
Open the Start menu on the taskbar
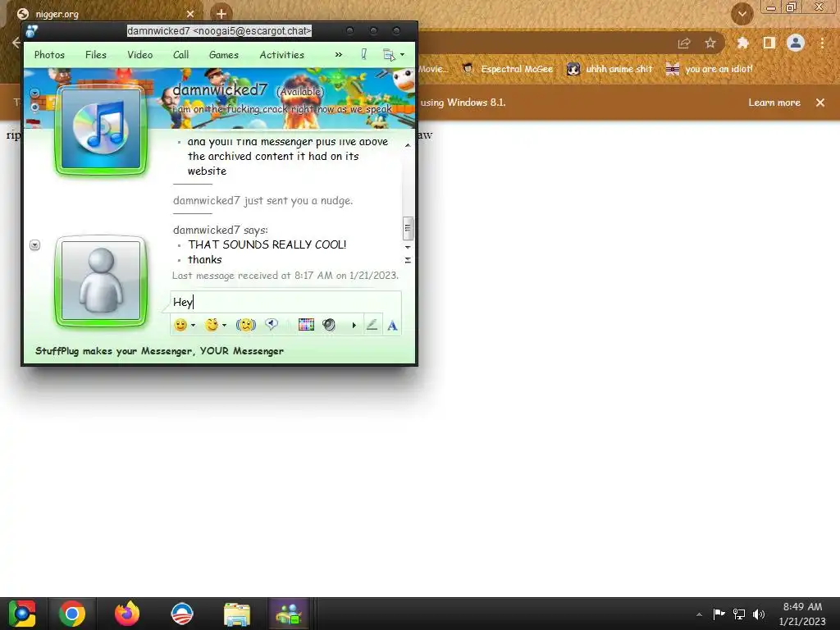coord(22,614)
